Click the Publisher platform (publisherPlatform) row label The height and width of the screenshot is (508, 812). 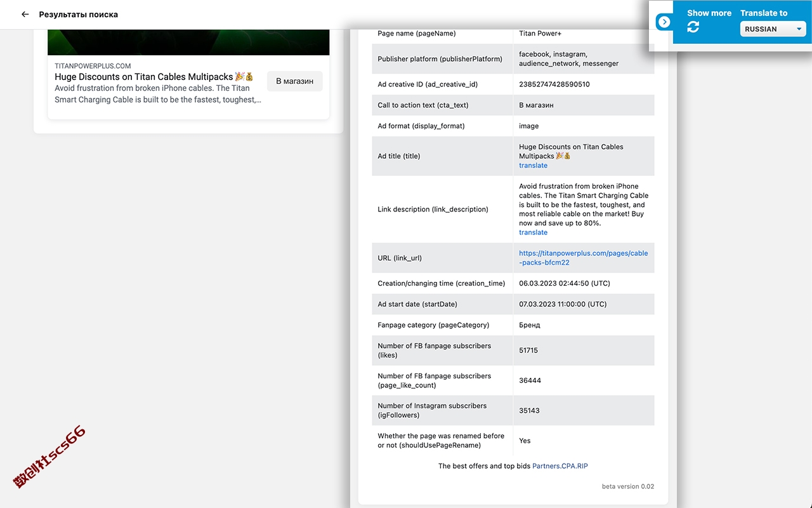click(440, 59)
